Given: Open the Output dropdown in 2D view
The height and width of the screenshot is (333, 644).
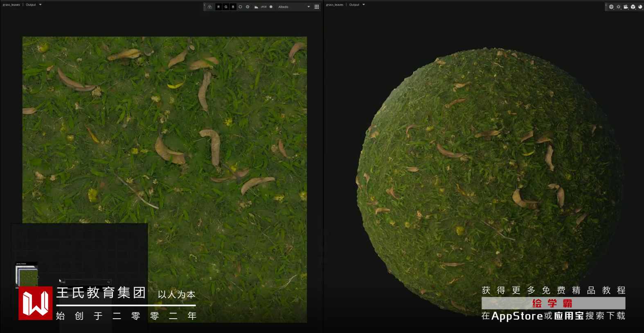Looking at the screenshot, I should pos(34,5).
